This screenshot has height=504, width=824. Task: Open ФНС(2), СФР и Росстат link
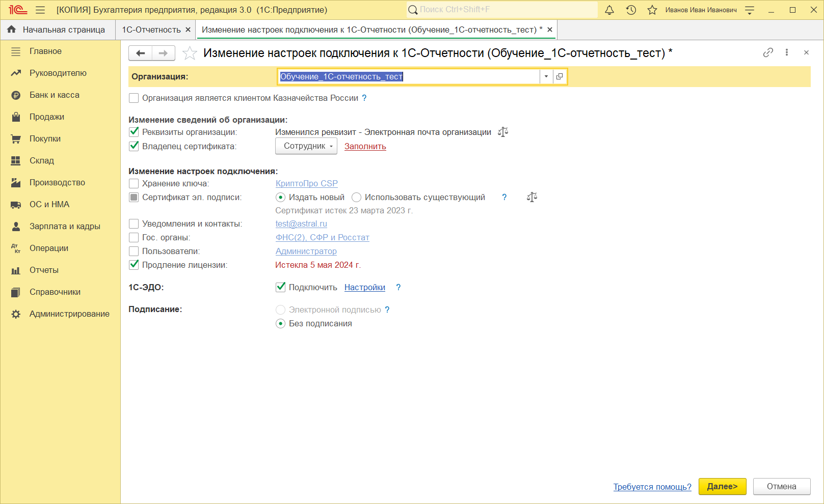323,237
